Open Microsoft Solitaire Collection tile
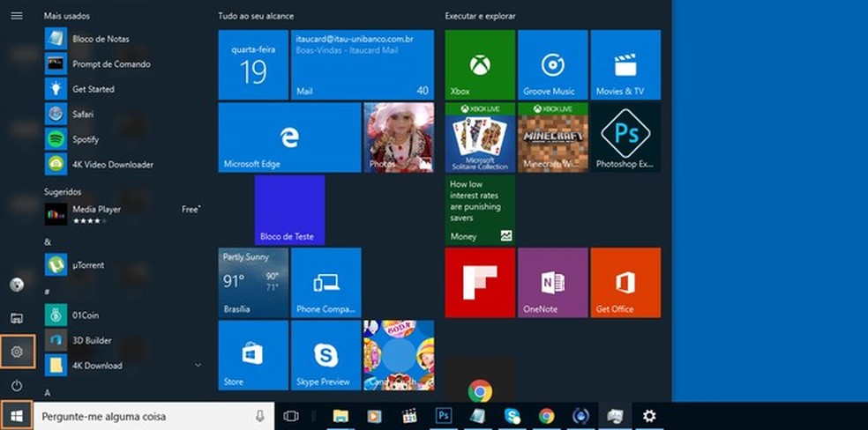The width and height of the screenshot is (868, 430). click(480, 137)
